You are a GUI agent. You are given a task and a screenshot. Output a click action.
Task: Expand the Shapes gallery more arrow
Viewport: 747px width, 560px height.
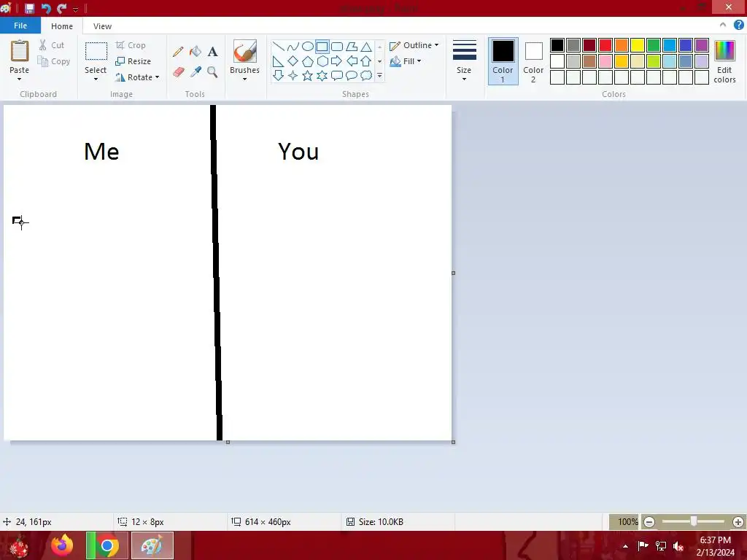coord(379,76)
